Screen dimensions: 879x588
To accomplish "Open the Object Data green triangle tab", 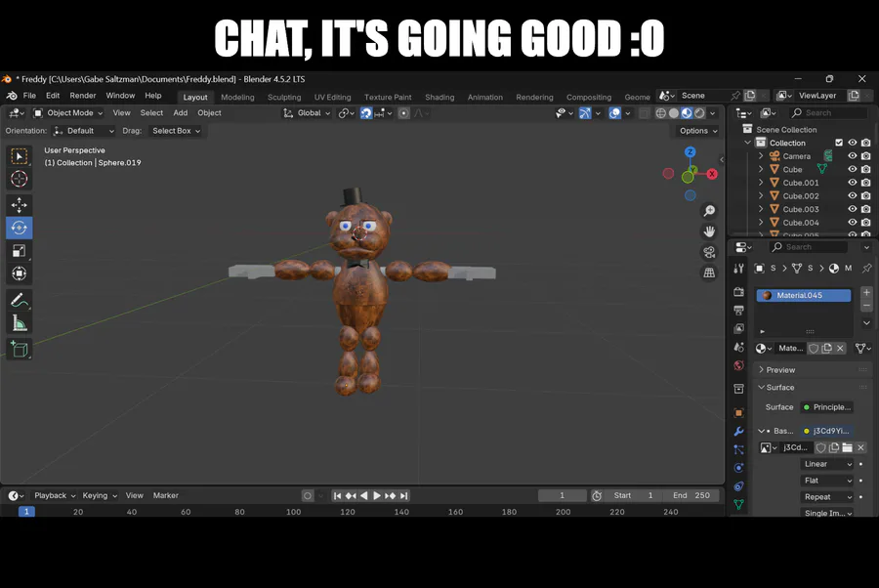I will coord(739,504).
